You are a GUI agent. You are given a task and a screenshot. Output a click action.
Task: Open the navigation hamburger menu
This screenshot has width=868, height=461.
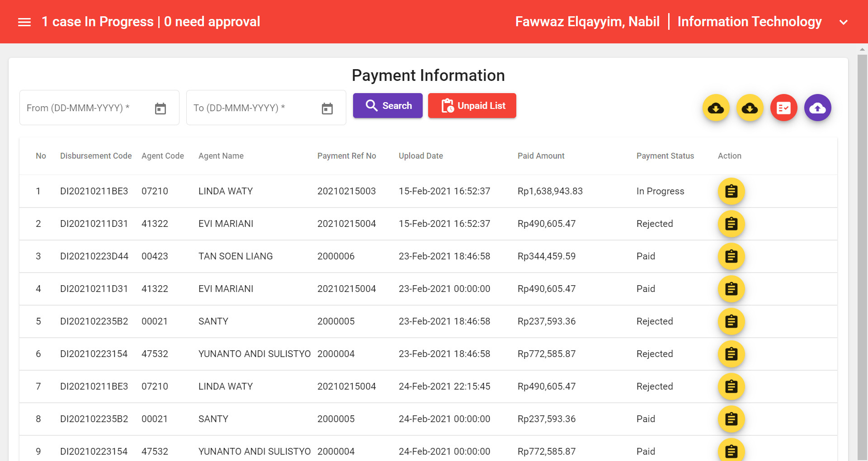pos(24,22)
